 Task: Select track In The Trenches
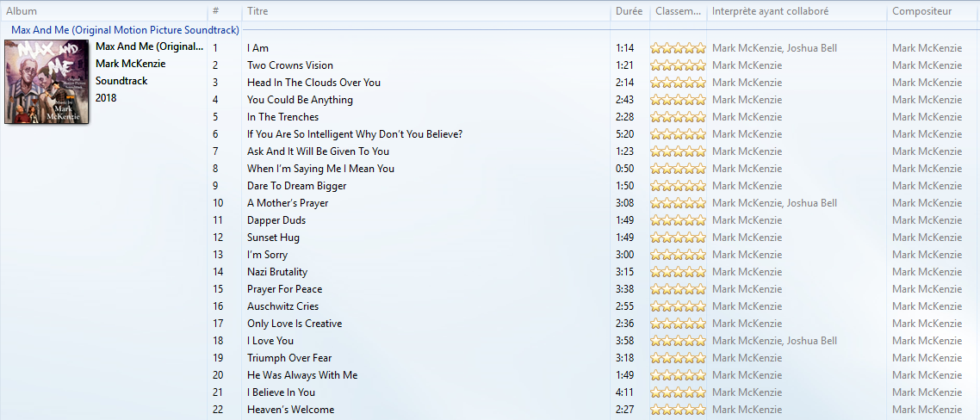[x=282, y=117]
